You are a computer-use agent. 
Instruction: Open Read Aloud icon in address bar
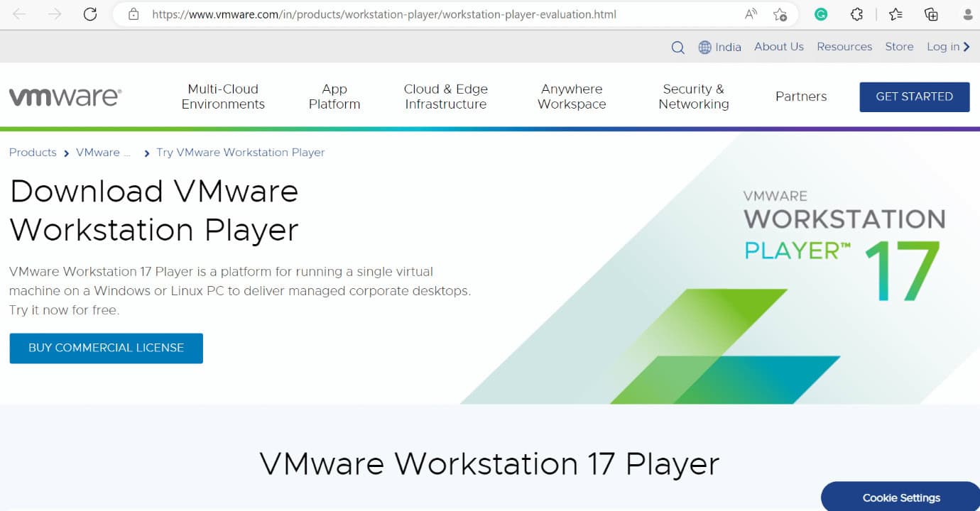click(x=751, y=14)
